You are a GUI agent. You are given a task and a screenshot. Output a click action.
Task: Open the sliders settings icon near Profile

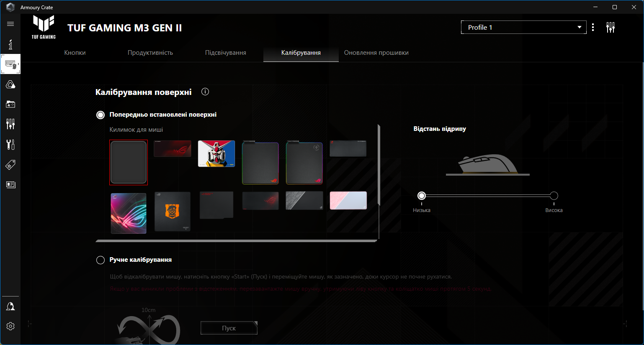(611, 27)
